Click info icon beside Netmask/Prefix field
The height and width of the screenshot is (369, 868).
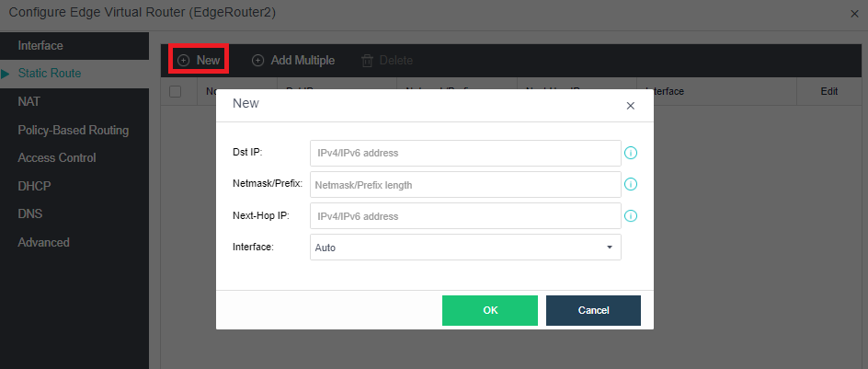pos(631,184)
